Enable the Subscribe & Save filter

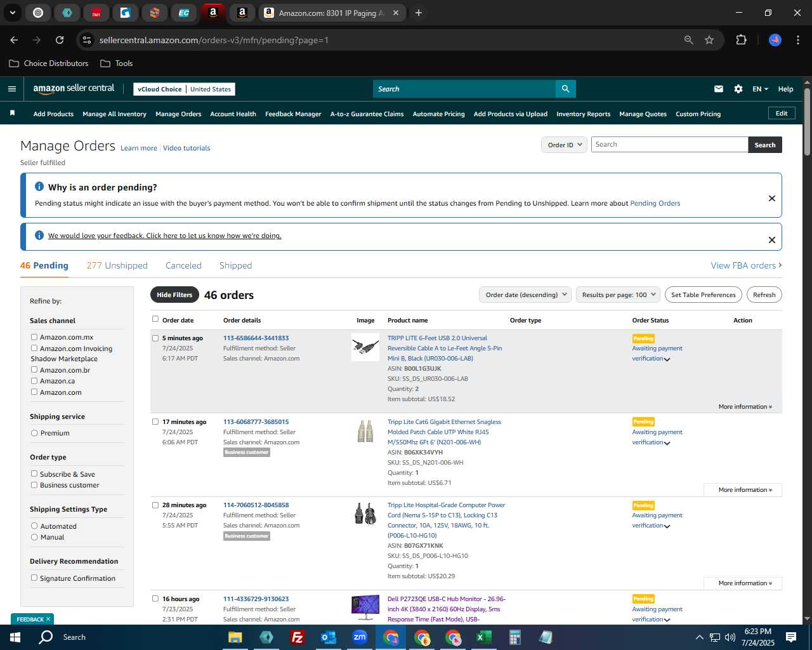tap(34, 474)
